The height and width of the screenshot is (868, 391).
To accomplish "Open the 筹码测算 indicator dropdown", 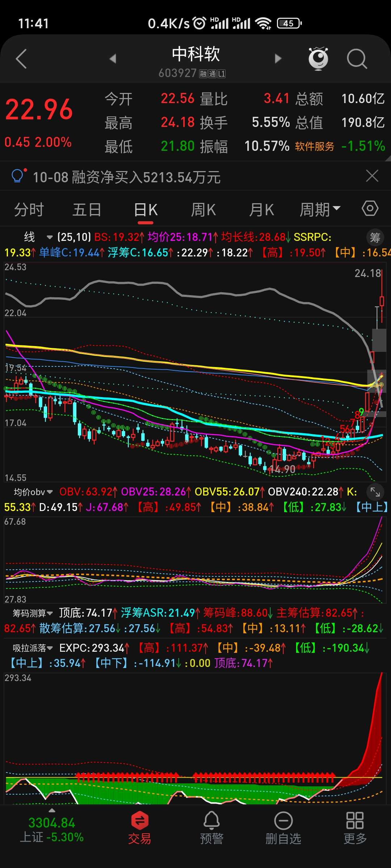I will (33, 613).
